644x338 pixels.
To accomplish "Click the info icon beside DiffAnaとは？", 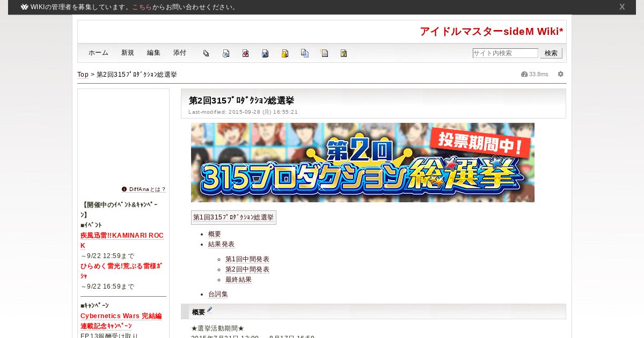I will click(125, 189).
